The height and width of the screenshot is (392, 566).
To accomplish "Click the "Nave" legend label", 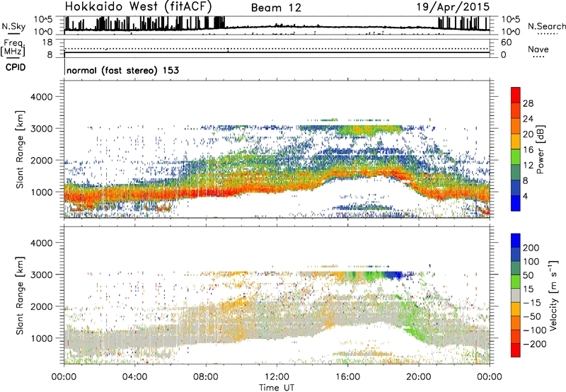I will point(538,49).
